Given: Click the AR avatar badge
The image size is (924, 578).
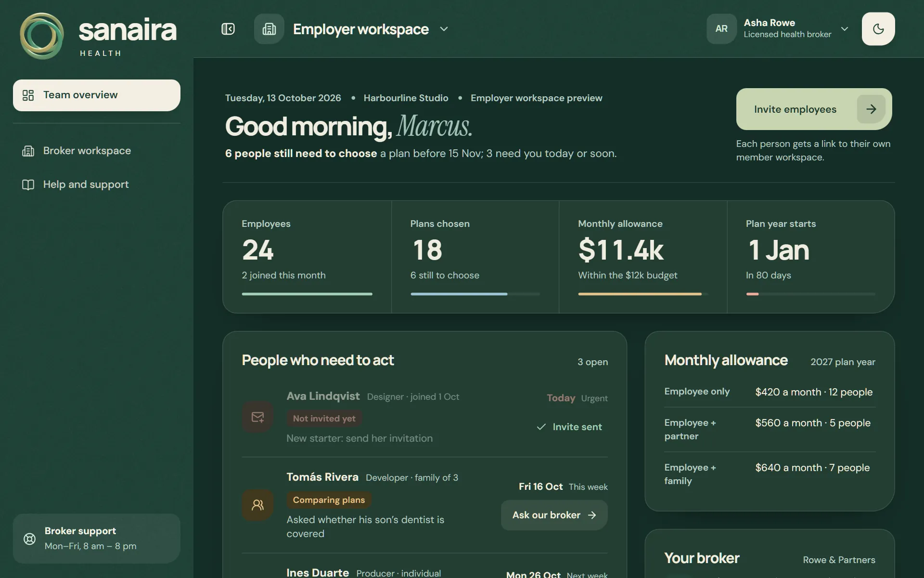Looking at the screenshot, I should (721, 29).
